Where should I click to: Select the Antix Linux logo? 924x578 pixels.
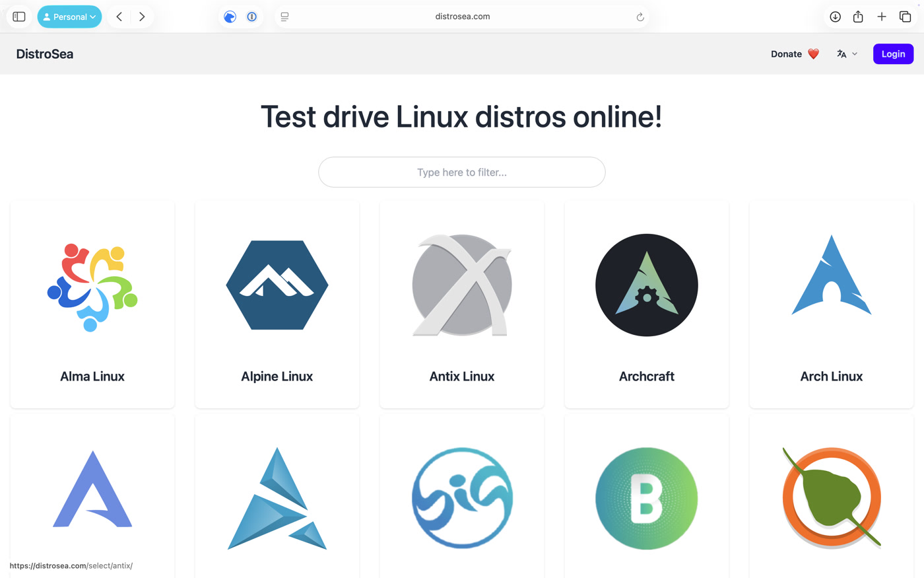[462, 285]
